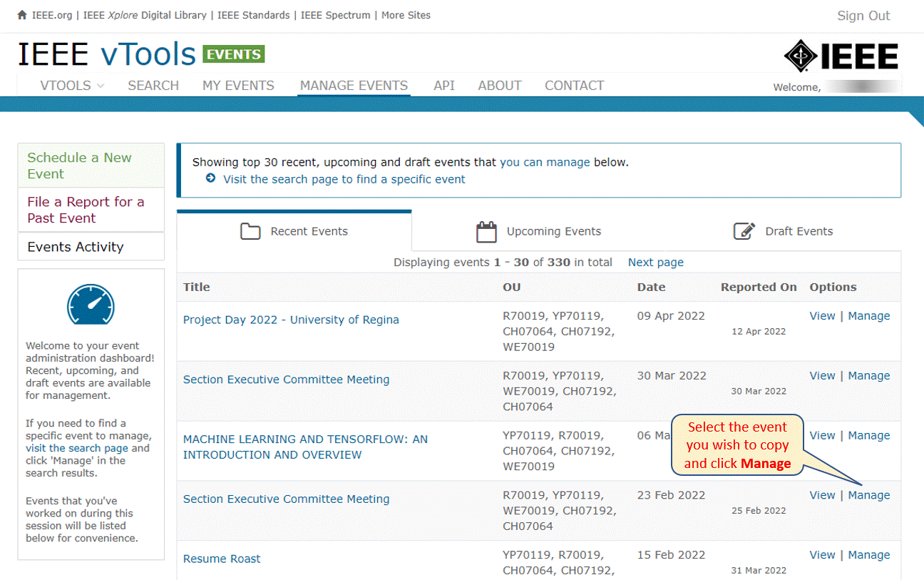Click the green EVENTS badge

(x=234, y=54)
